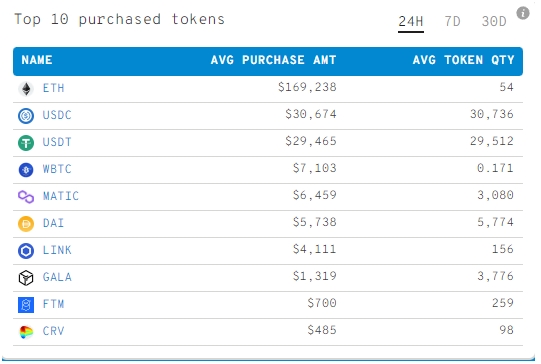Switch to the 24H time range tab
This screenshot has height=364, width=541.
click(x=411, y=21)
